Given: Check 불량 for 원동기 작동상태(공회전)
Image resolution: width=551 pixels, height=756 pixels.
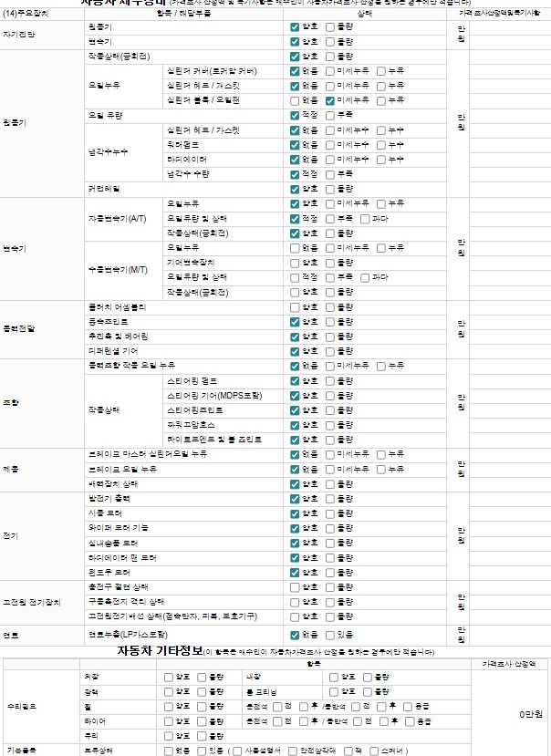Looking at the screenshot, I should (330, 57).
